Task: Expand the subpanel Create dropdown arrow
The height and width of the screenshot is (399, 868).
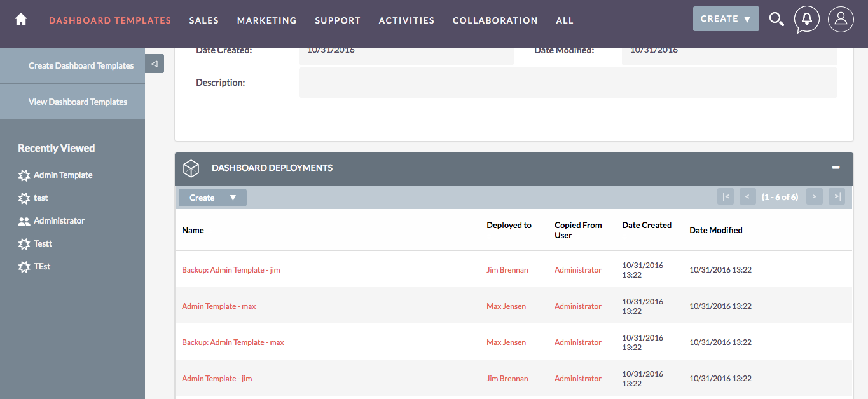Action: pos(233,198)
